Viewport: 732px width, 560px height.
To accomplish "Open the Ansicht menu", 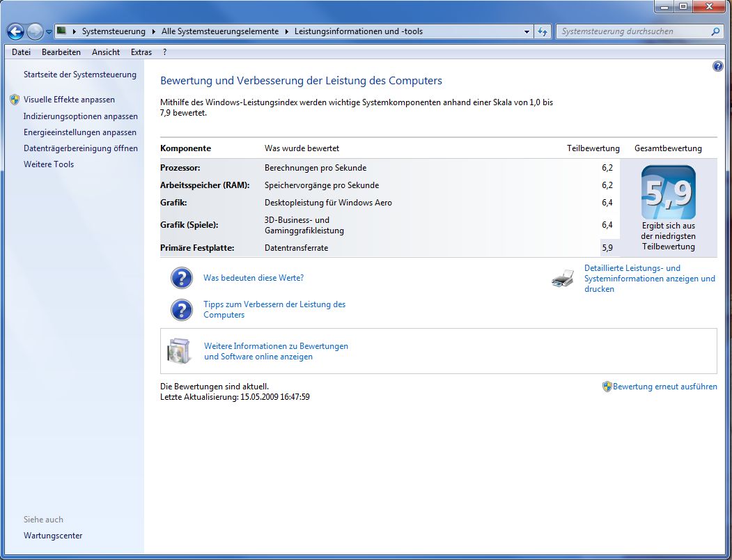I will point(105,52).
